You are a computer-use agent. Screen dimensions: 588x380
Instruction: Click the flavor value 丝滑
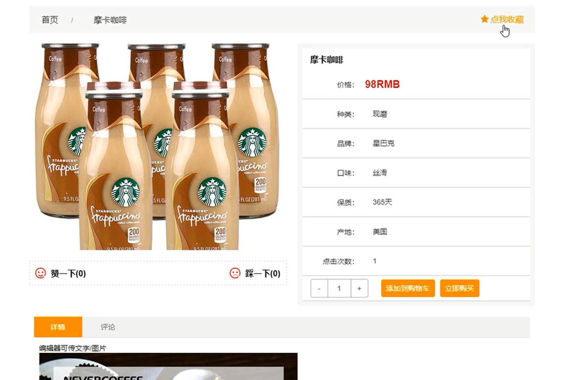pyautogui.click(x=380, y=173)
